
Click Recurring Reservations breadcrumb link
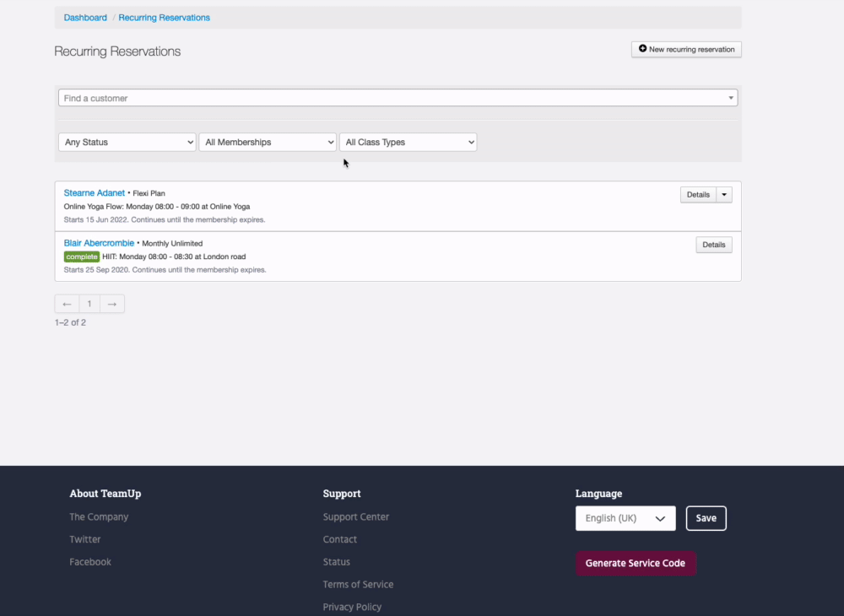pyautogui.click(x=164, y=18)
